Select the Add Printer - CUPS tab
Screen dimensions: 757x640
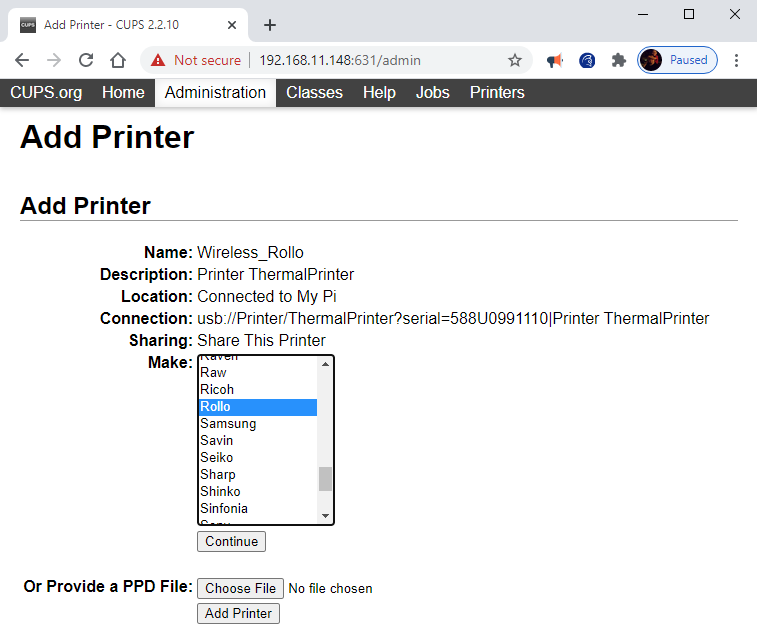[x=128, y=25]
